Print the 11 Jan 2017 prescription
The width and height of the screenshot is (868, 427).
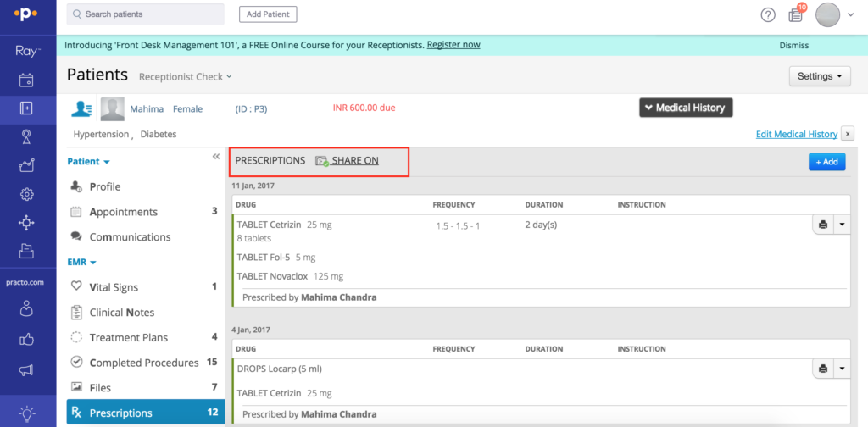tap(822, 225)
